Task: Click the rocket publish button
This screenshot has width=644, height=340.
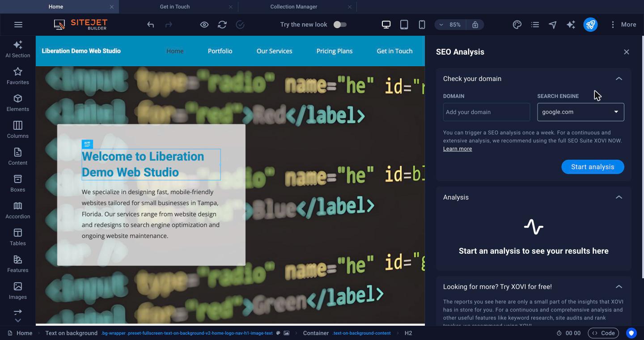Action: 590,25
